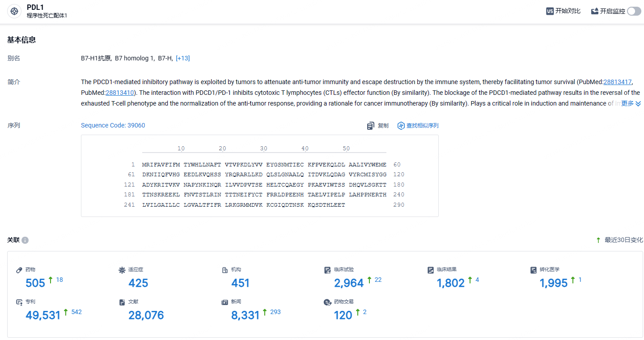Open the 临床试验 count 2,964

pyautogui.click(x=349, y=283)
